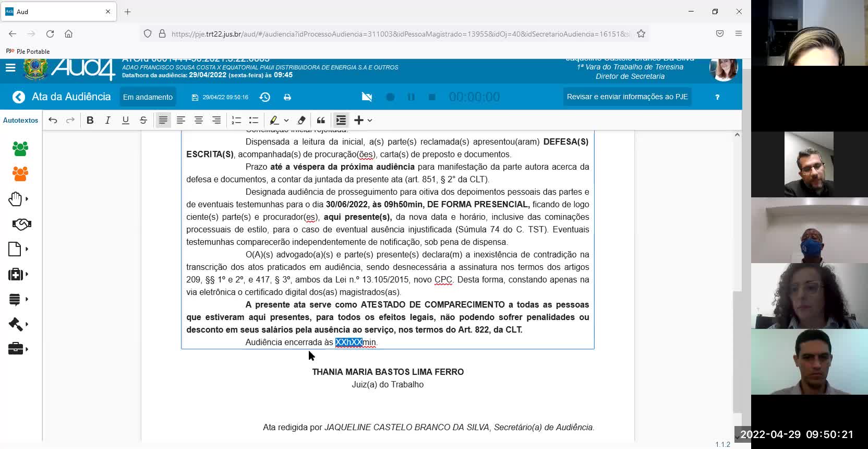Toggle italic formatting
The width and height of the screenshot is (868, 449).
[x=108, y=120]
